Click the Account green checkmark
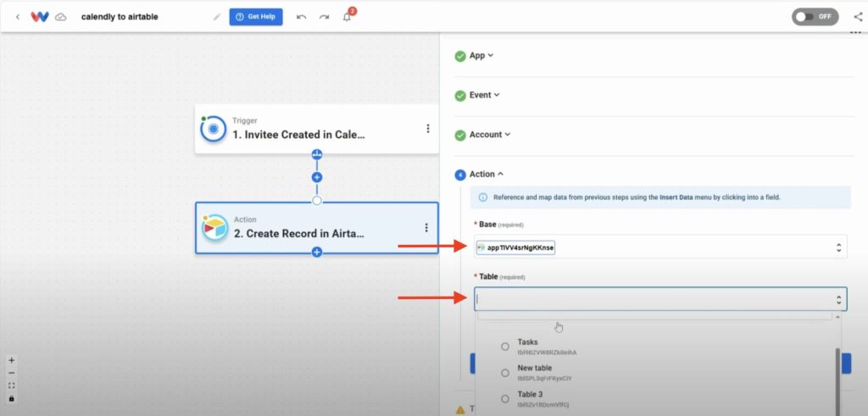The width and height of the screenshot is (868, 416). (460, 135)
